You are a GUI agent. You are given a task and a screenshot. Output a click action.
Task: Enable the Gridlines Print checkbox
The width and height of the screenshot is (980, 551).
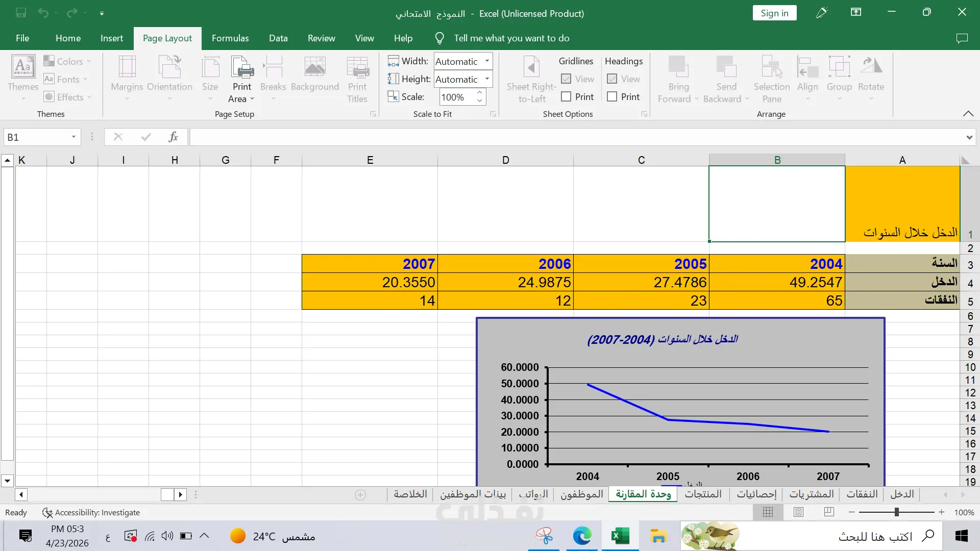(x=566, y=97)
